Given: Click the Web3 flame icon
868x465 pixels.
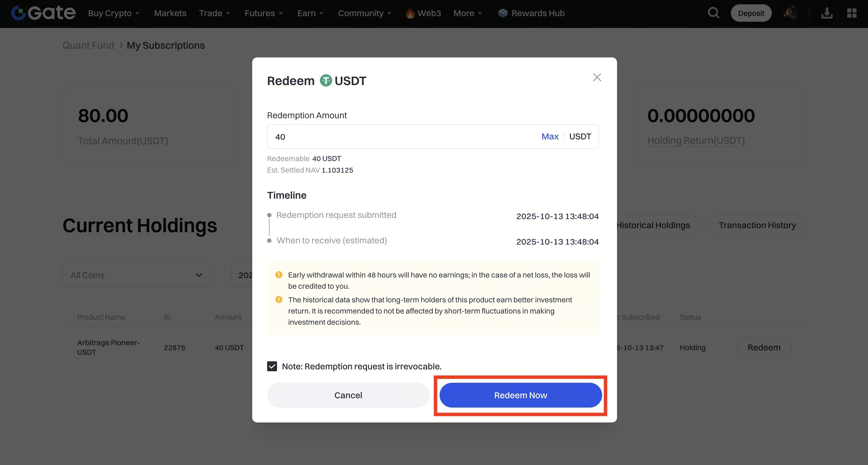Looking at the screenshot, I should (x=410, y=13).
